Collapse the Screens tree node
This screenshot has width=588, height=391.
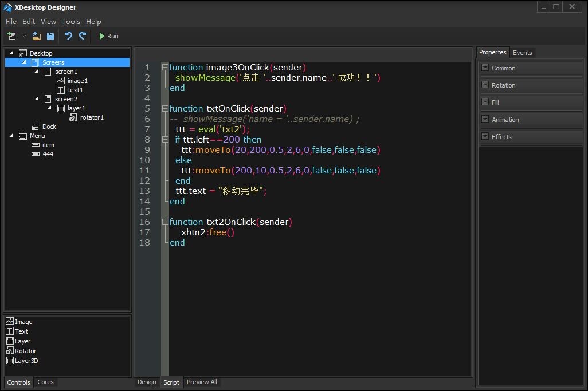24,62
